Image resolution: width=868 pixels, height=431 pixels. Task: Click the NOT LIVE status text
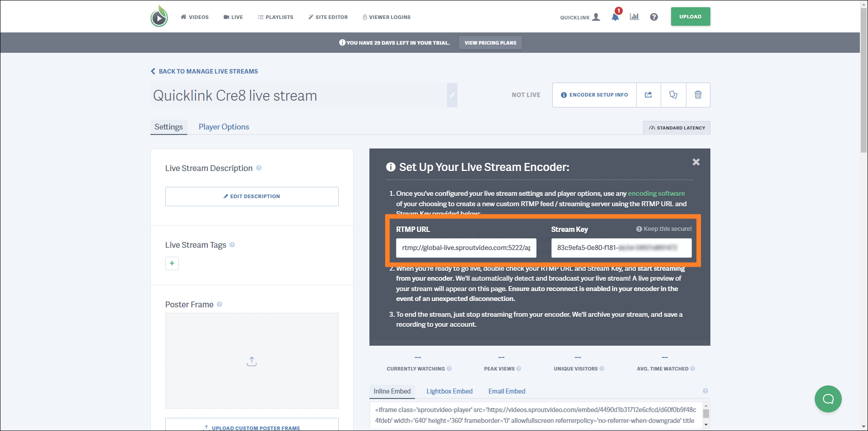click(x=526, y=95)
